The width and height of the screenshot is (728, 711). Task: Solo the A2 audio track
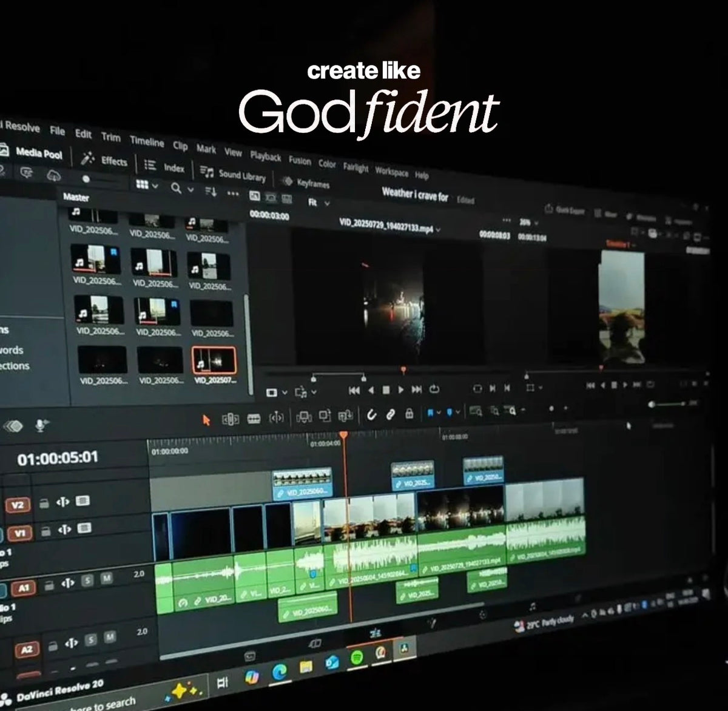pos(90,640)
